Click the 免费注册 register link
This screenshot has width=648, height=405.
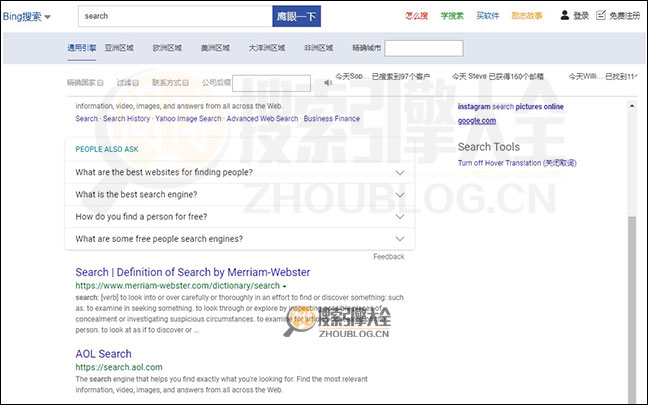(x=624, y=16)
